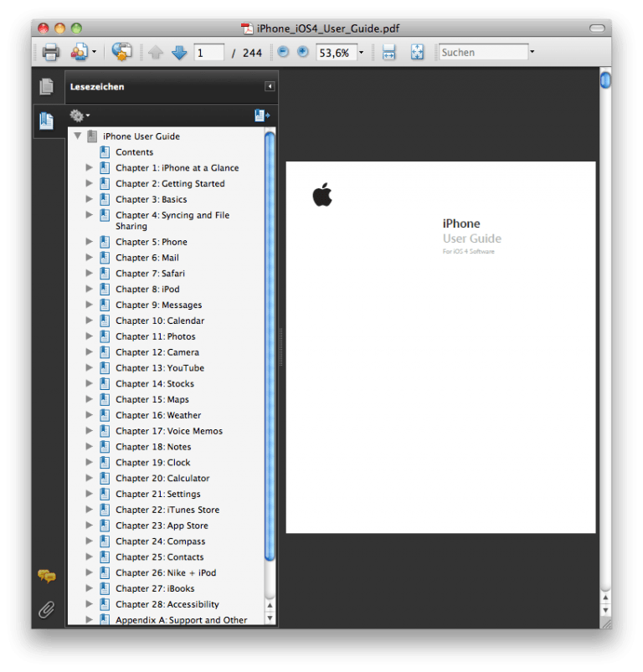Select Chapter 7: Safari bookmark

(150, 274)
